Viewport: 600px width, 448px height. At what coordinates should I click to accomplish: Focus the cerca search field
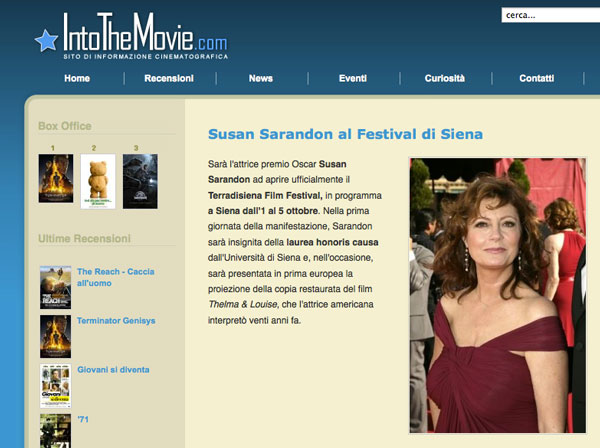(551, 15)
